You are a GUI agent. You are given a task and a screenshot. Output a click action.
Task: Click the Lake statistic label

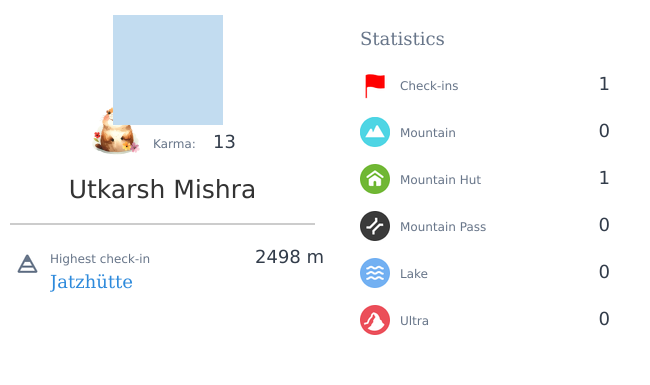click(x=414, y=274)
